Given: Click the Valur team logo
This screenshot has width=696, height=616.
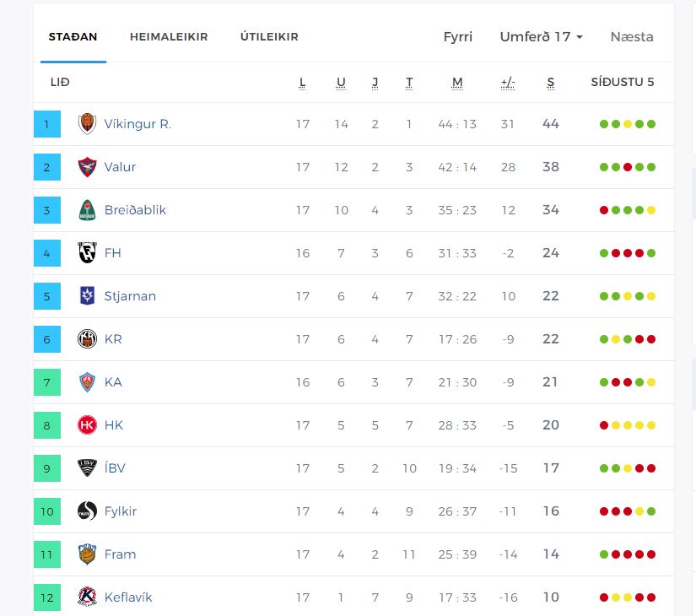Looking at the screenshot, I should tap(87, 167).
